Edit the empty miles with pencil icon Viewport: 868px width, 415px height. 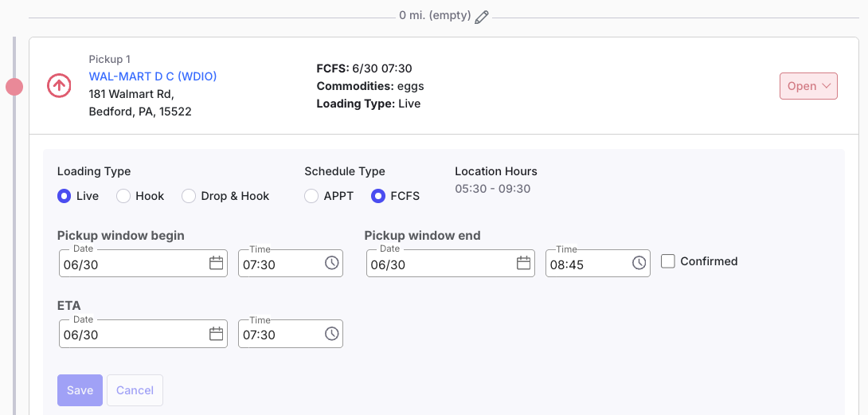coord(482,17)
